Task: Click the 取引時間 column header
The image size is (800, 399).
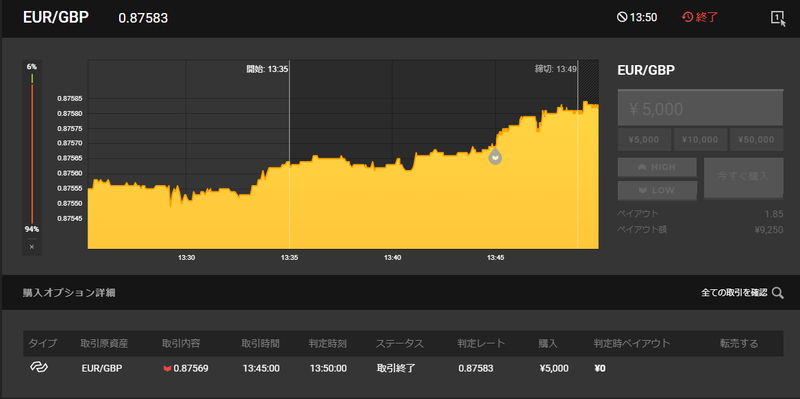Action: tap(260, 343)
